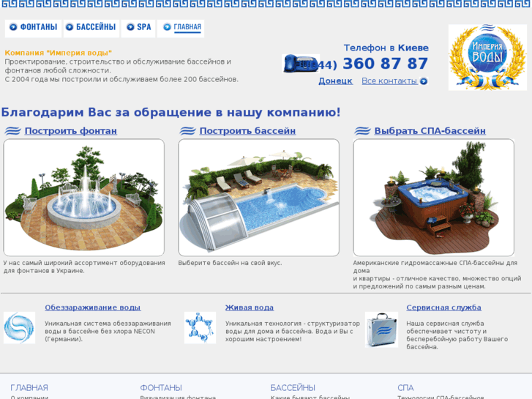Open the БАССЕЙНЫ menu tab

click(91, 27)
